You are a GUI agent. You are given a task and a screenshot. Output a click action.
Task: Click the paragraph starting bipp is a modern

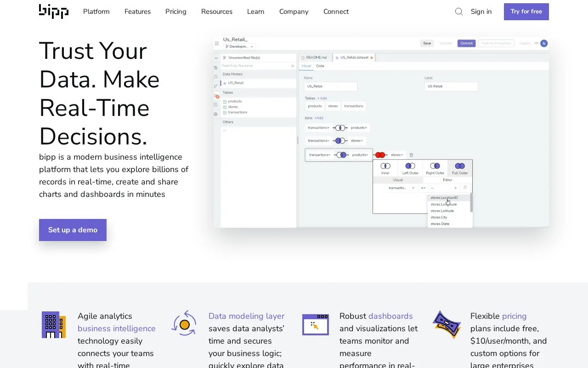coord(114,176)
